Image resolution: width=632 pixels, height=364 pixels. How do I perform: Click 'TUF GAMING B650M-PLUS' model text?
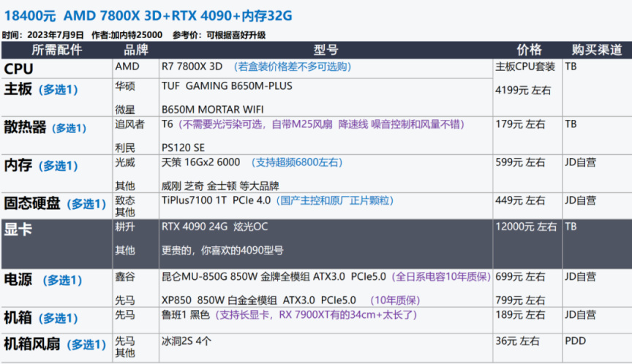pos(227,86)
